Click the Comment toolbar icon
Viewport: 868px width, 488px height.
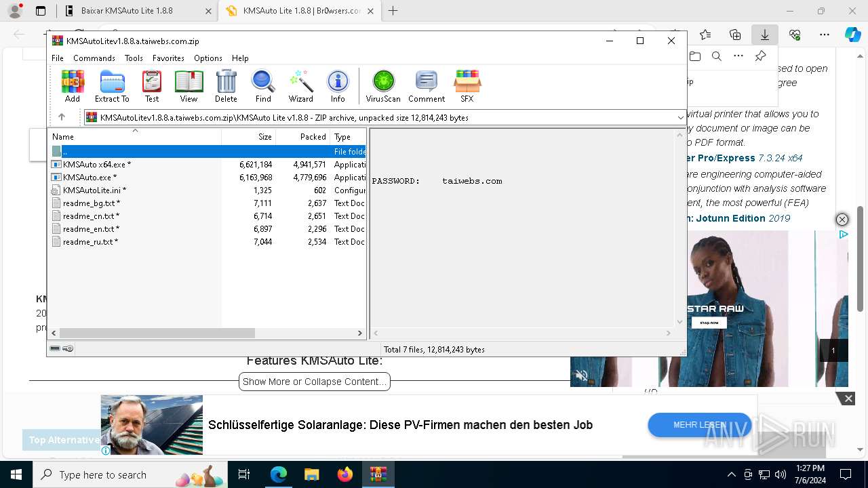pyautogui.click(x=427, y=86)
